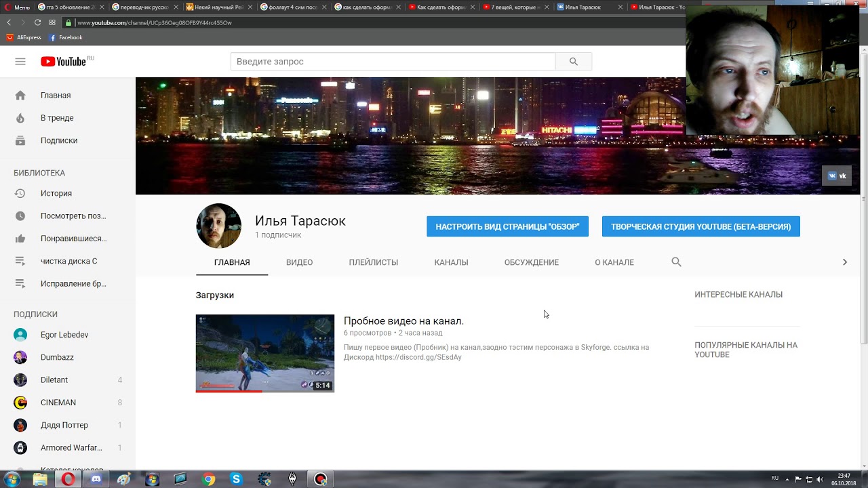Click browser back arrow
This screenshot has height=488, width=868.
(x=9, y=22)
